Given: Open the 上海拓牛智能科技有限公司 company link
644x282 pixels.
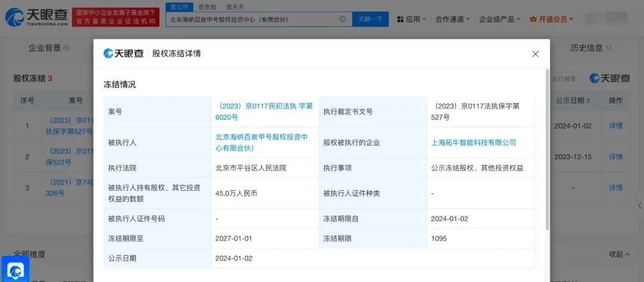Looking at the screenshot, I should tap(473, 142).
